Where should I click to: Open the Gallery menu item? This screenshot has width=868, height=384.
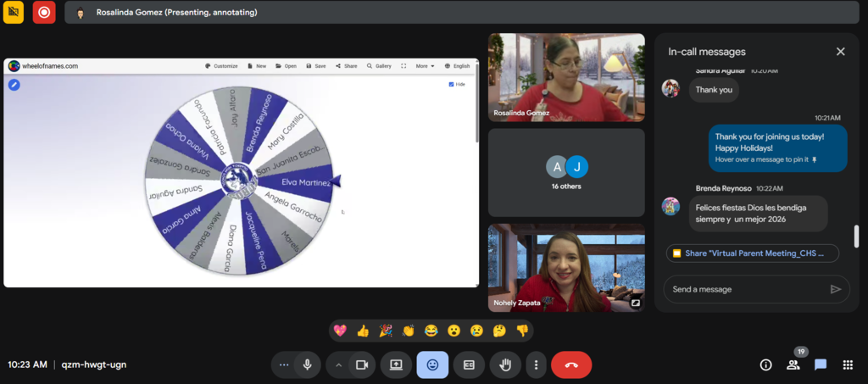tap(379, 66)
